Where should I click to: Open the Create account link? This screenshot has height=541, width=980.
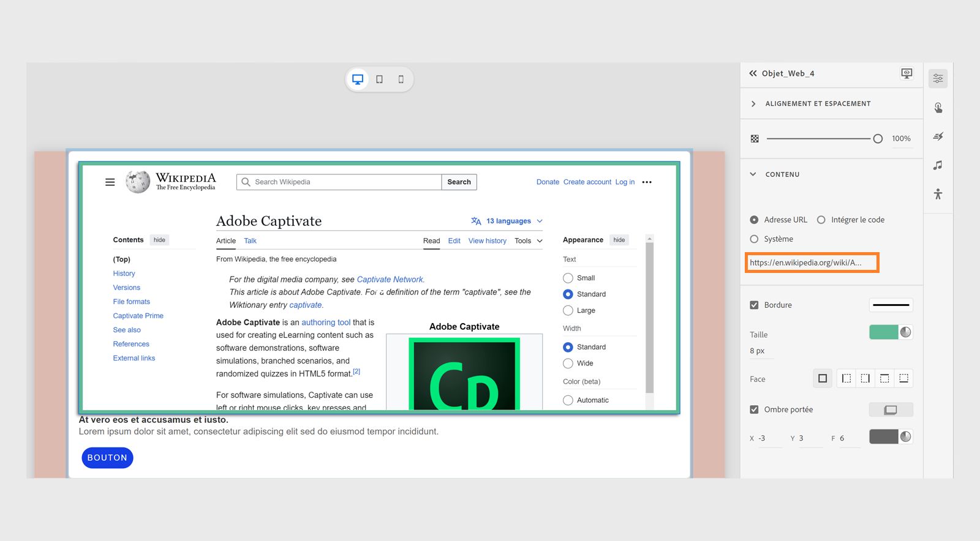click(x=587, y=182)
